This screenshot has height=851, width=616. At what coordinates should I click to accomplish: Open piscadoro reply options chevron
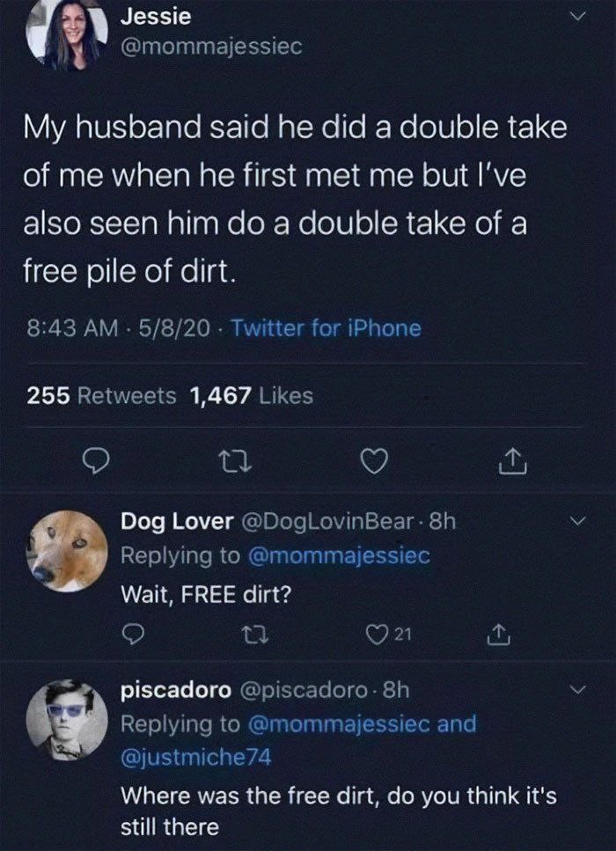click(578, 690)
